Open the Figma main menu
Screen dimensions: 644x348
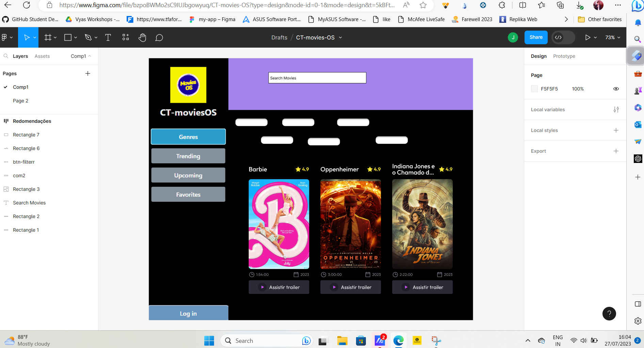[x=5, y=37]
